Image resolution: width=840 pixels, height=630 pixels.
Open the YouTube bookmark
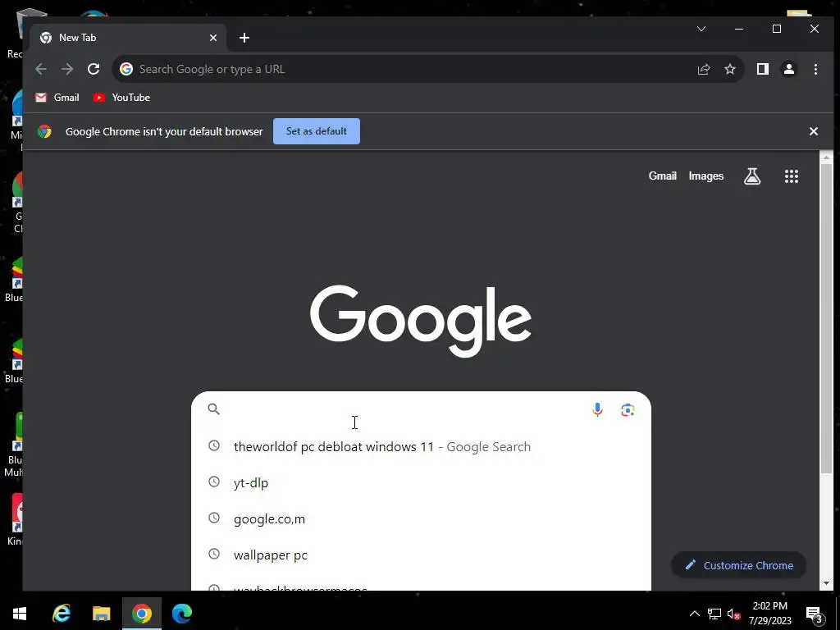coord(121,98)
